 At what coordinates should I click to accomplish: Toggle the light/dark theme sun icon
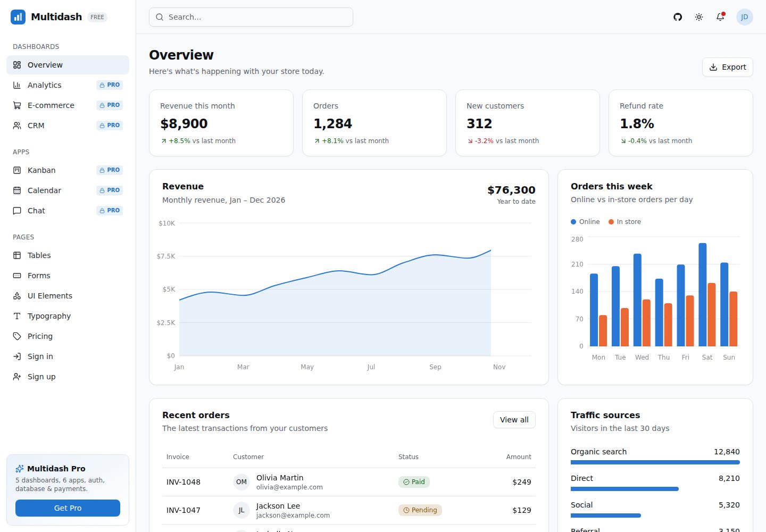pos(699,17)
